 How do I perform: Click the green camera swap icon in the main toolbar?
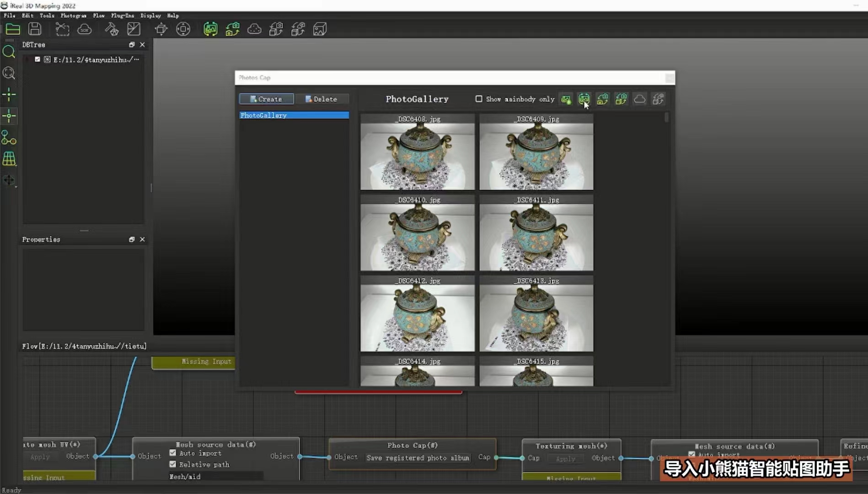[232, 29]
